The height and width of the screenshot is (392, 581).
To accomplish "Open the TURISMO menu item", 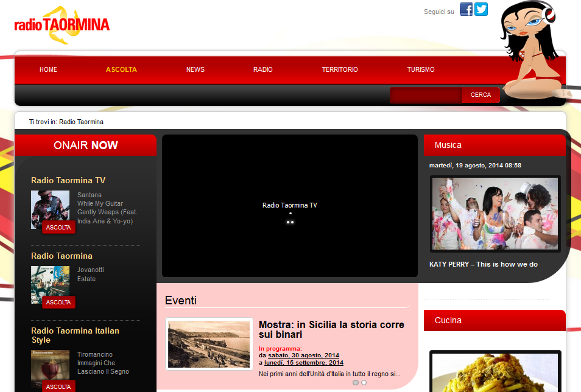I will [x=421, y=69].
